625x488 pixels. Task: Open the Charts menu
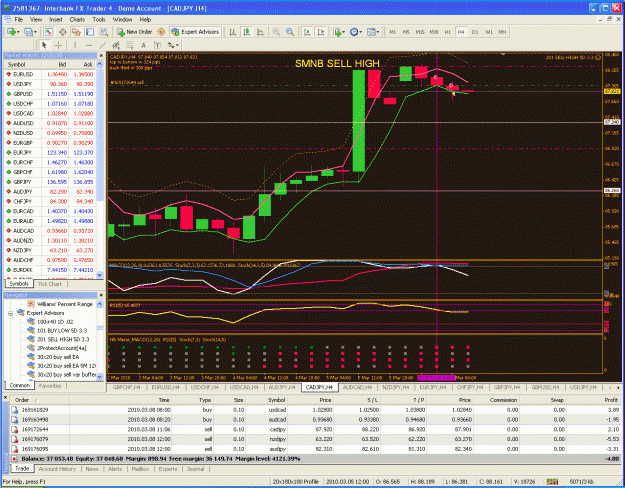pos(77,19)
